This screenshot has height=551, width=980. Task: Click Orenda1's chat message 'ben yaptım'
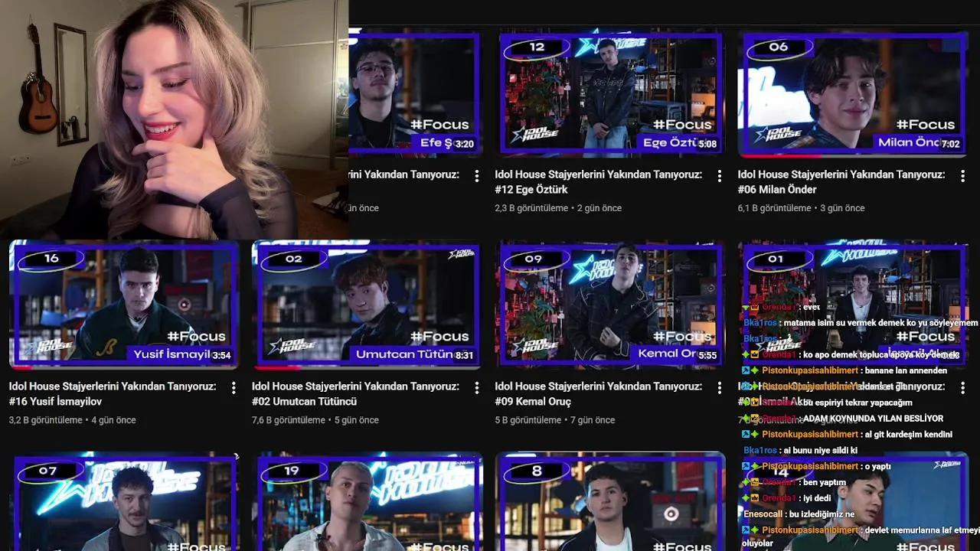[x=824, y=482]
